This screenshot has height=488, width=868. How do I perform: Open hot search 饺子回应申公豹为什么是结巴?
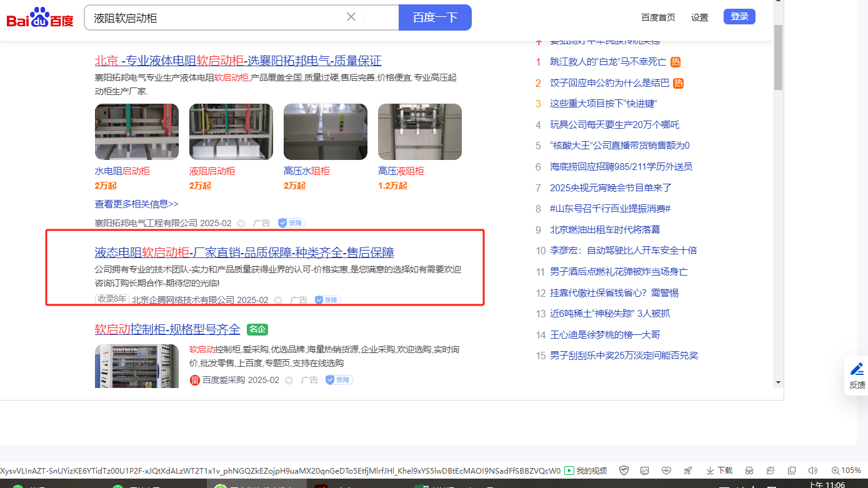coord(609,83)
